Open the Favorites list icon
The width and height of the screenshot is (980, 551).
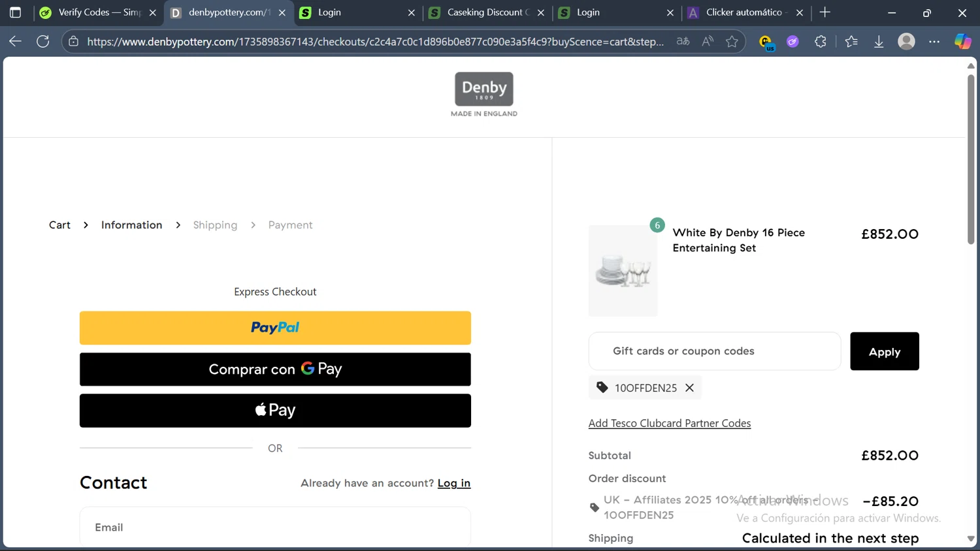[x=851, y=41]
